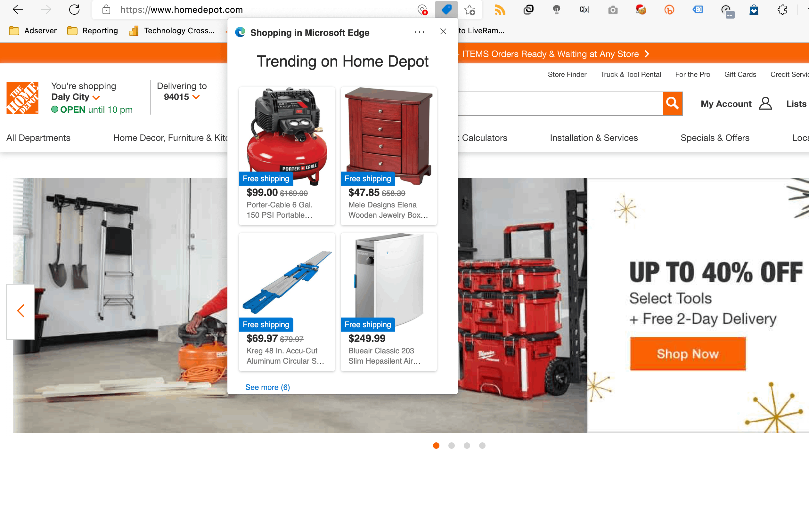
Task: Open the All Departments menu
Action: pyautogui.click(x=38, y=138)
